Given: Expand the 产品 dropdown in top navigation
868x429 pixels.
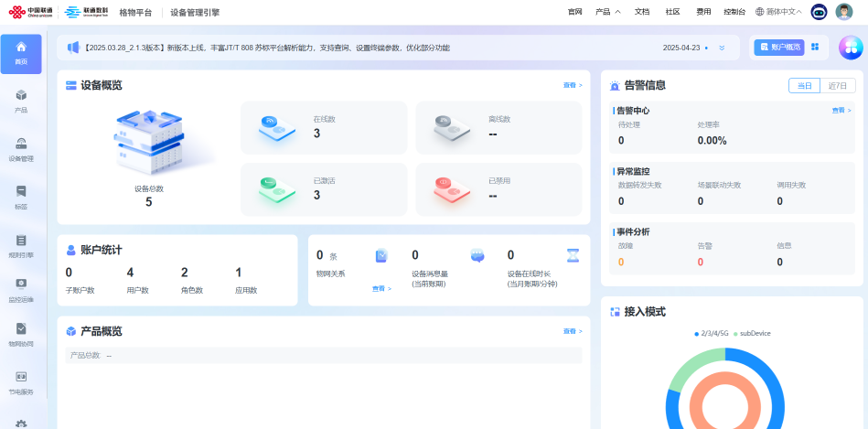Looking at the screenshot, I should pos(607,12).
